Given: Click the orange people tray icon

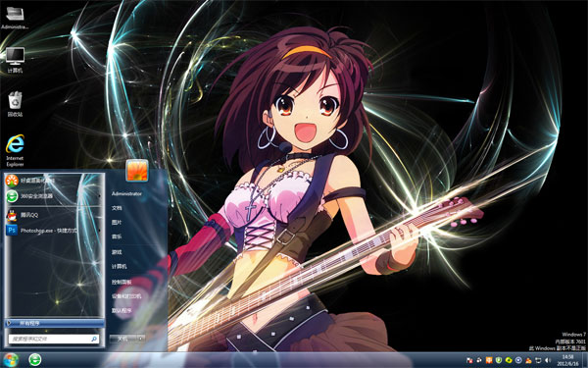Looking at the screenshot, I should pyautogui.click(x=528, y=360).
